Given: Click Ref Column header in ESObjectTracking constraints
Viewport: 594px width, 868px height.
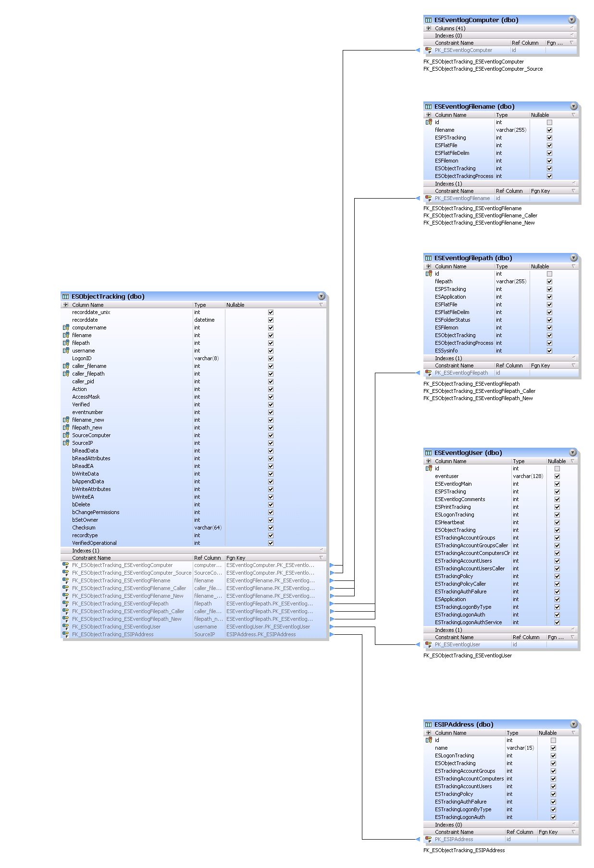Looking at the screenshot, I should pos(209,558).
